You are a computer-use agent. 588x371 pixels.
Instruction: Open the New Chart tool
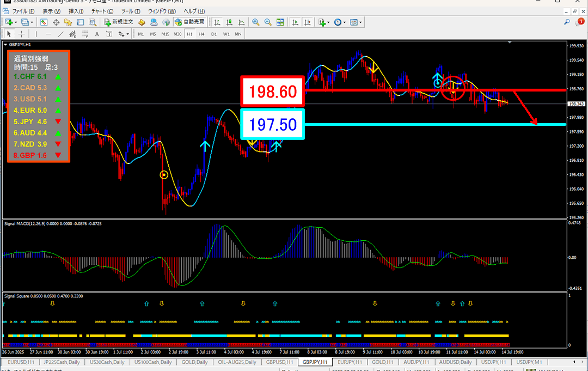(9, 22)
